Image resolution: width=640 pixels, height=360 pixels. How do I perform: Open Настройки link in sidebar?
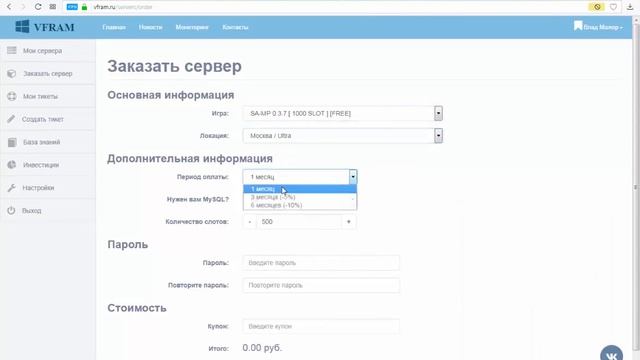pyautogui.click(x=38, y=188)
